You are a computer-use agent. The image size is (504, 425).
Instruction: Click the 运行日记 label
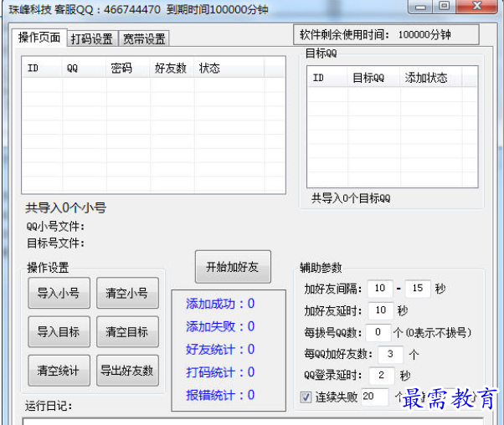tap(49, 406)
